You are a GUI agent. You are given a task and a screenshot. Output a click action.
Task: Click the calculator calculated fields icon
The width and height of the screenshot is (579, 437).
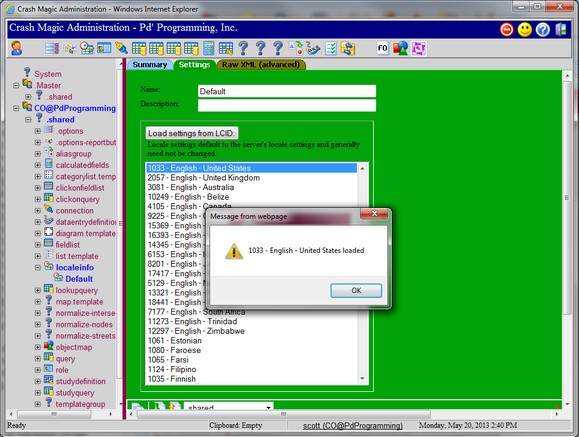[209, 48]
